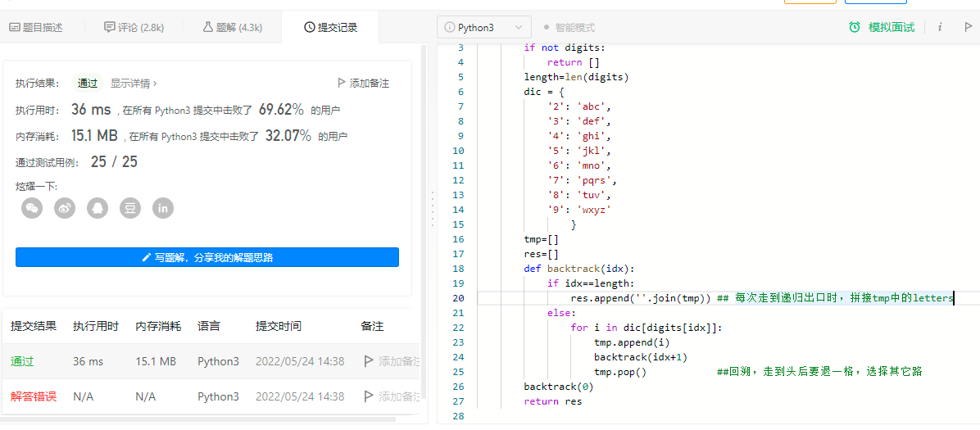Image resolution: width=980 pixels, height=430 pixels.
Task: Share result via QQ icon
Action: click(98, 209)
